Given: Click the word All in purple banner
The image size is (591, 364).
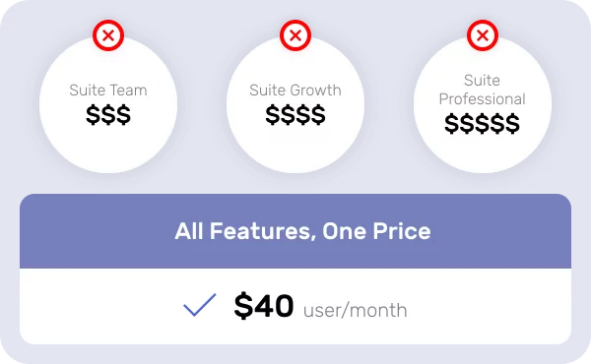Looking at the screenshot, I should (x=189, y=231).
